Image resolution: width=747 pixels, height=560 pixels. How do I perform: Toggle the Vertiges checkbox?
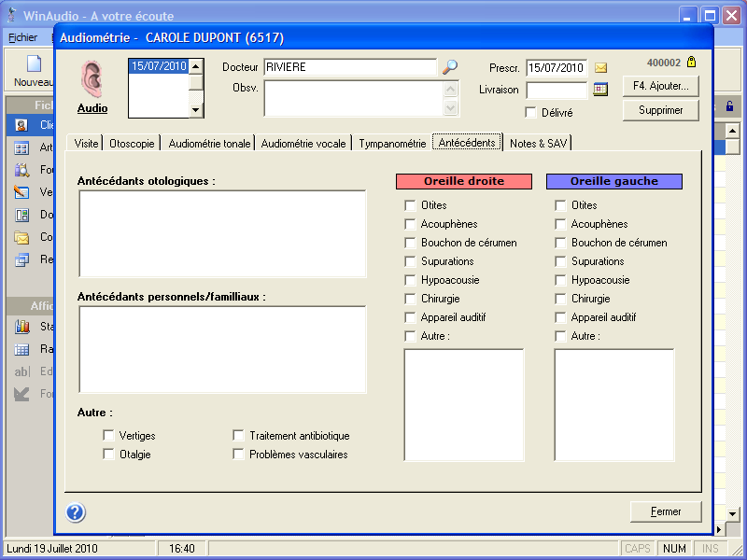point(109,436)
